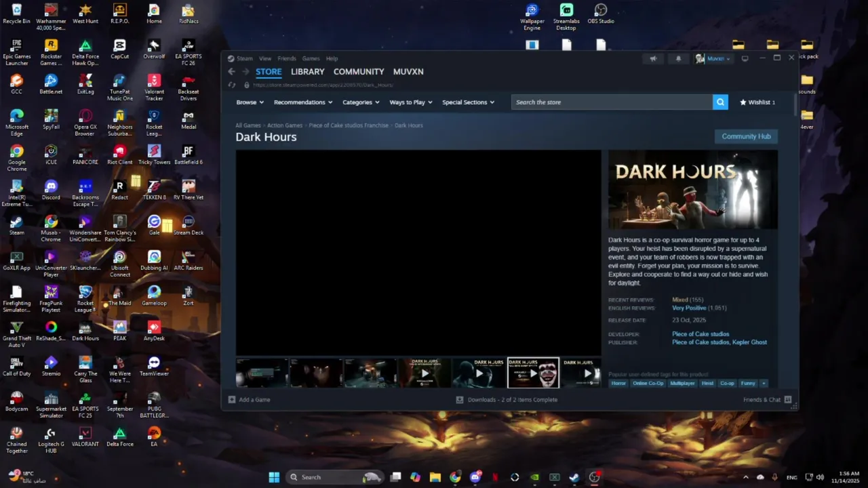Expand the Recommendations dropdown
Image resolution: width=868 pixels, height=488 pixels.
303,102
